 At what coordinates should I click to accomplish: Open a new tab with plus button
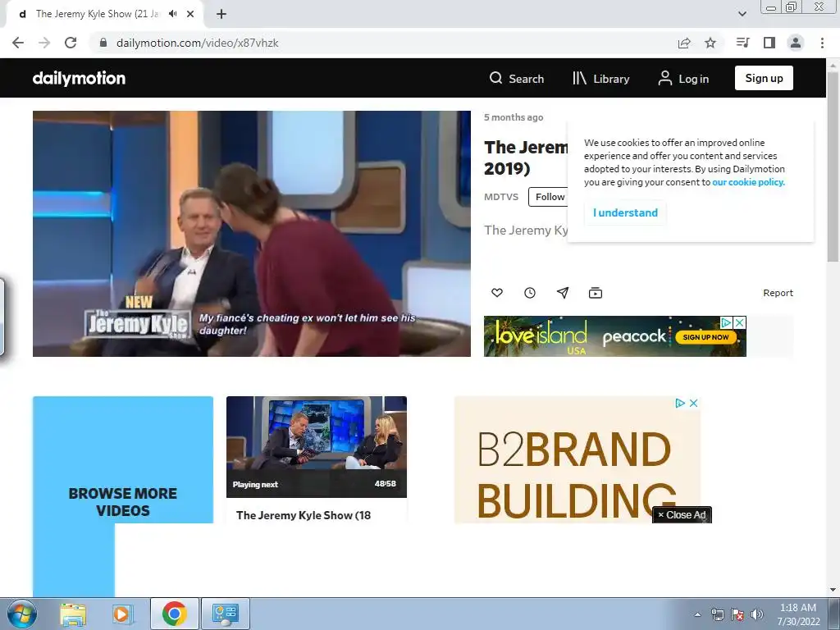(221, 14)
